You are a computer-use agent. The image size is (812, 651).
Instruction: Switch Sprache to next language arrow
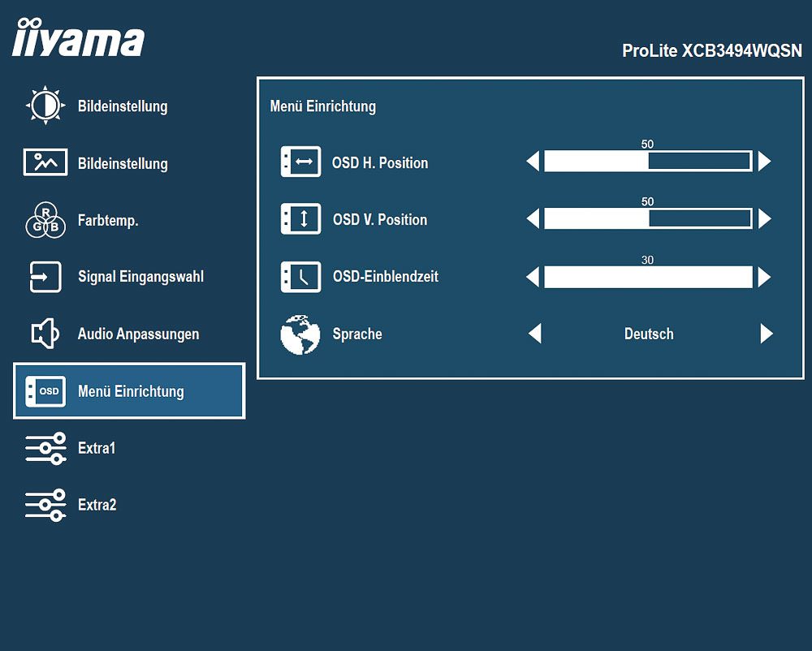pos(767,334)
